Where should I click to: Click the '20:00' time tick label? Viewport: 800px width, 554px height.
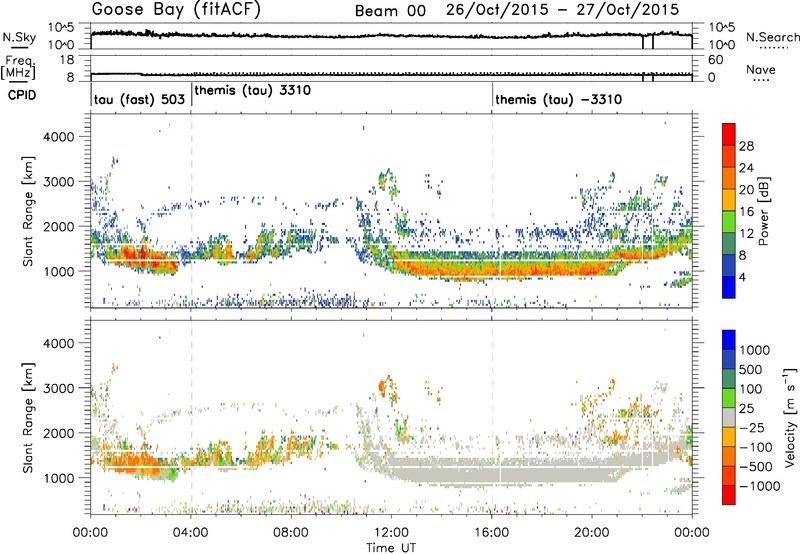click(x=592, y=533)
